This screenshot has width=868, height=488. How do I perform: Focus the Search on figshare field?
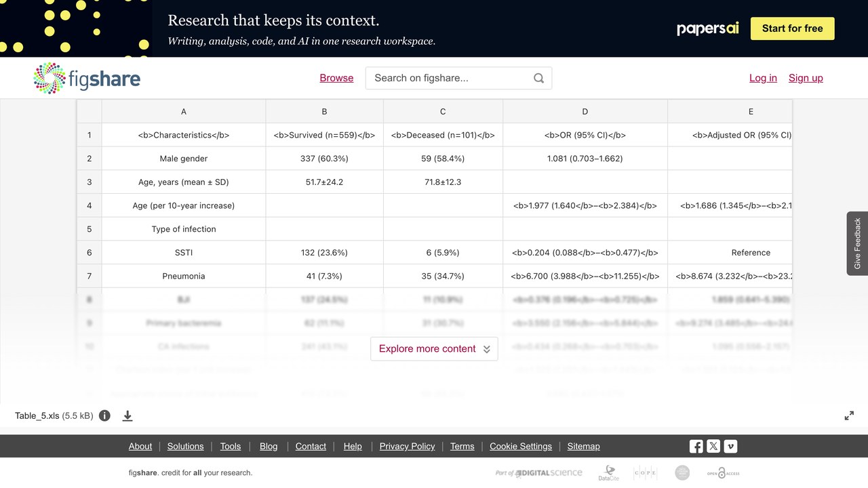(x=458, y=78)
